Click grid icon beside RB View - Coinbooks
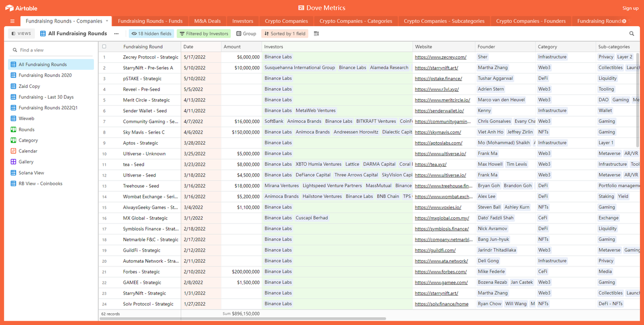This screenshot has height=325, width=644. tap(14, 183)
